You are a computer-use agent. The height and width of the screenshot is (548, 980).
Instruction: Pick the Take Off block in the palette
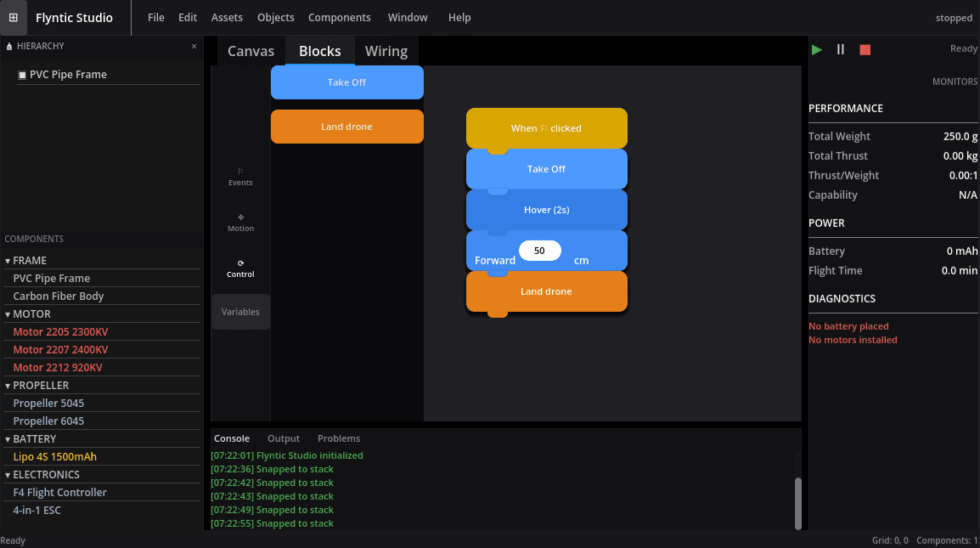pyautogui.click(x=346, y=82)
